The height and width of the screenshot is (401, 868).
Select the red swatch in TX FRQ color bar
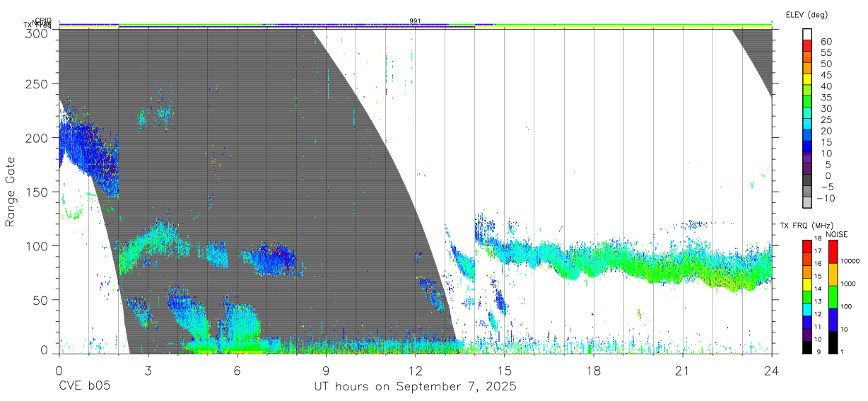pos(807,246)
